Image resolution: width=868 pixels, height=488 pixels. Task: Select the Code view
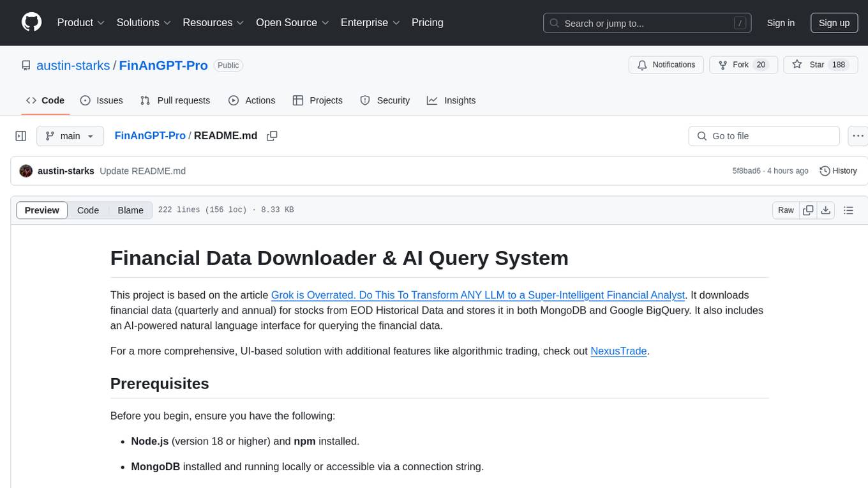click(x=88, y=210)
